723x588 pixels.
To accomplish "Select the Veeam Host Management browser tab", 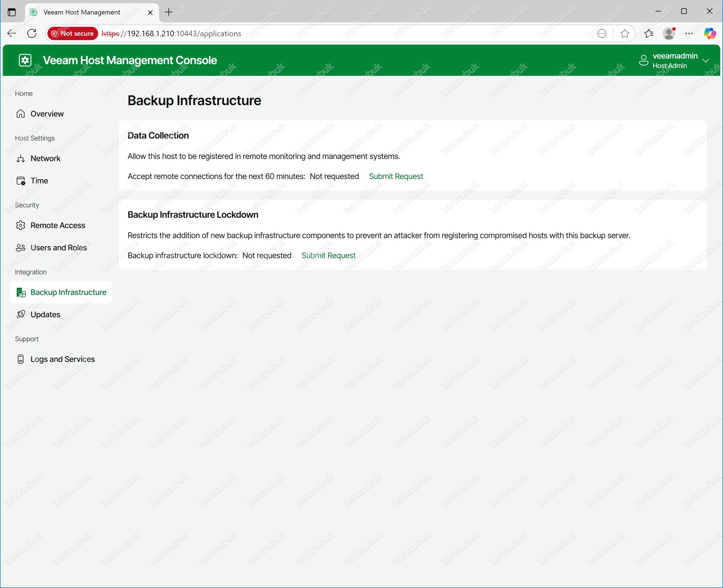I will tap(92, 12).
